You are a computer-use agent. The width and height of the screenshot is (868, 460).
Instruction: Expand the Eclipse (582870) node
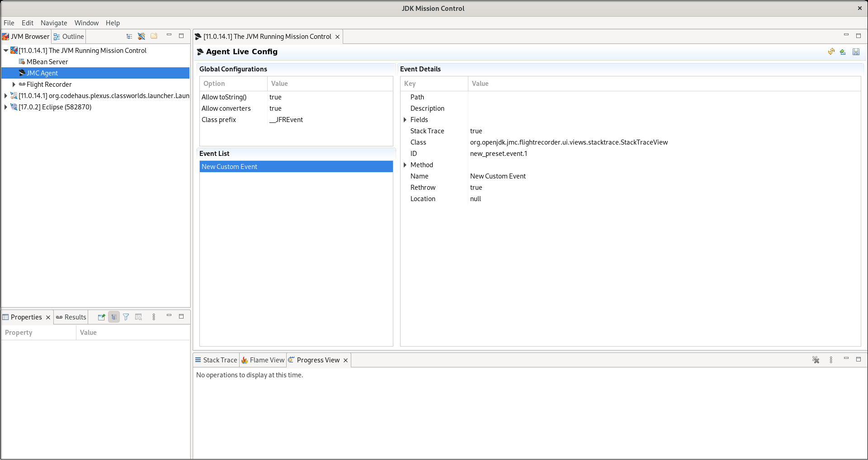(6, 107)
